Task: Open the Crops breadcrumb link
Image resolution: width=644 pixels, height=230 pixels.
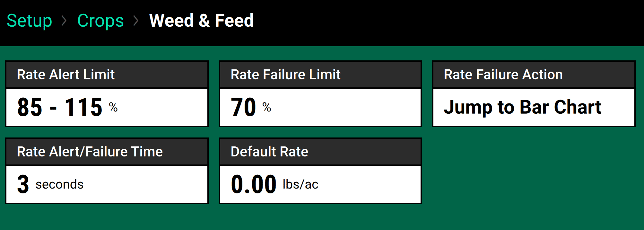Action: coord(100,21)
